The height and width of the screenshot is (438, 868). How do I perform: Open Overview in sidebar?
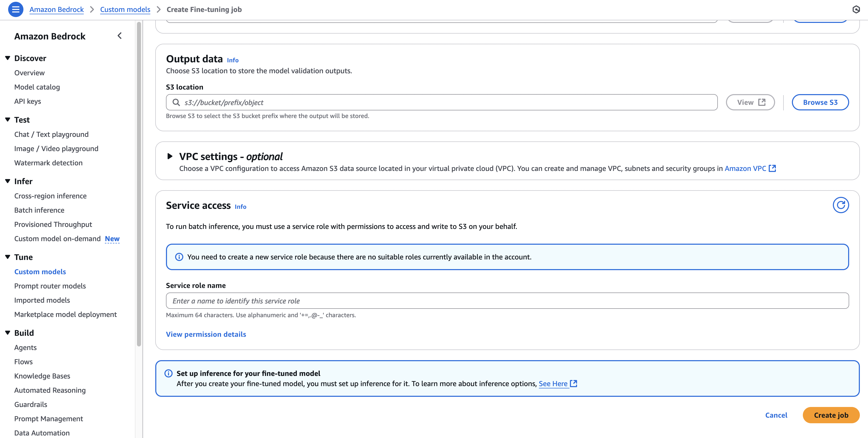pos(29,73)
